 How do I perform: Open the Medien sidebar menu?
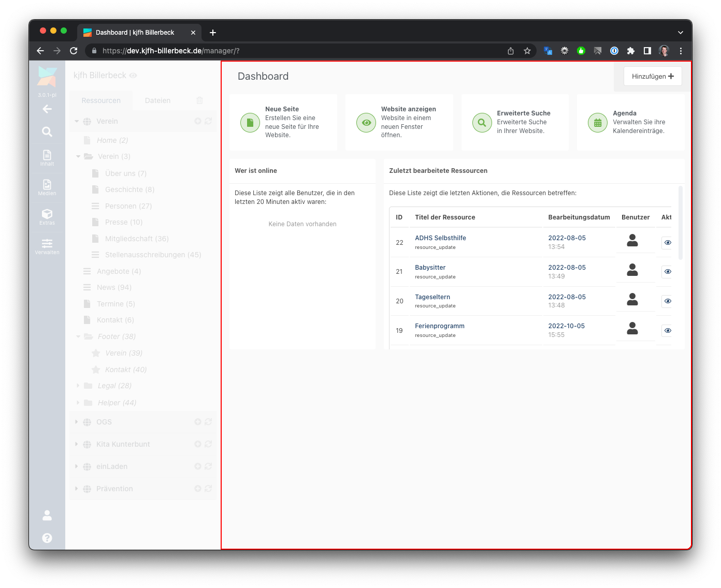tap(47, 187)
